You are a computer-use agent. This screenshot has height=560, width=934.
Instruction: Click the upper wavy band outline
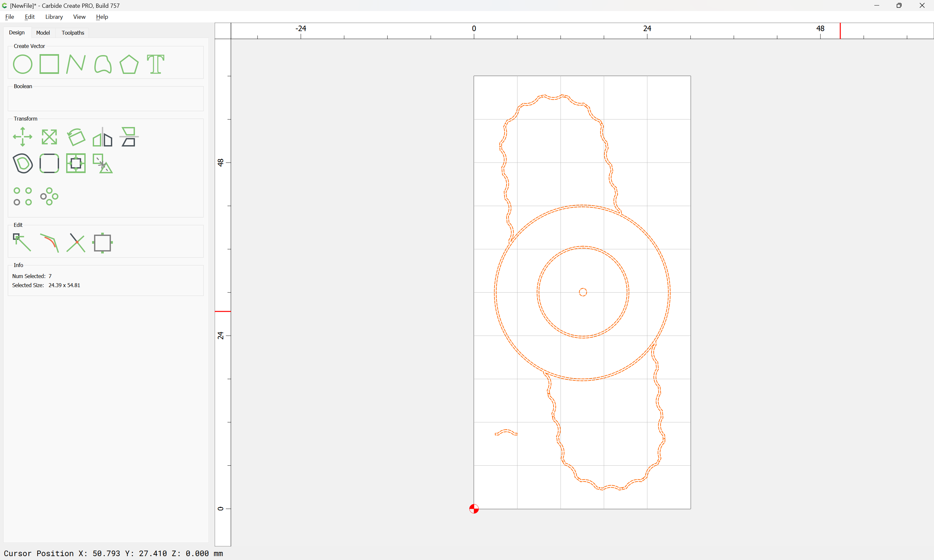(554, 98)
